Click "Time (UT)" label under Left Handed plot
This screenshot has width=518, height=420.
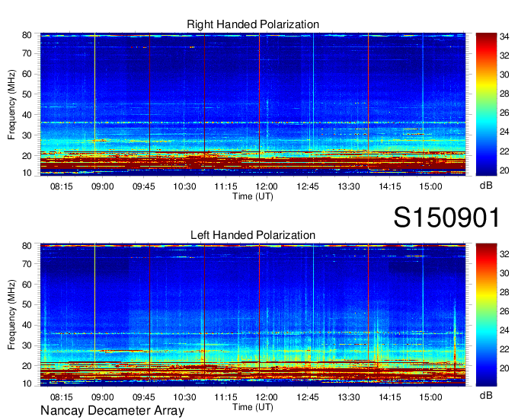click(x=253, y=407)
